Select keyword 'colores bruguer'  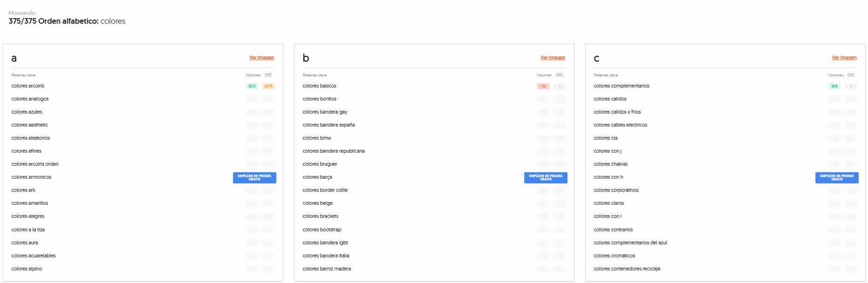(320, 164)
